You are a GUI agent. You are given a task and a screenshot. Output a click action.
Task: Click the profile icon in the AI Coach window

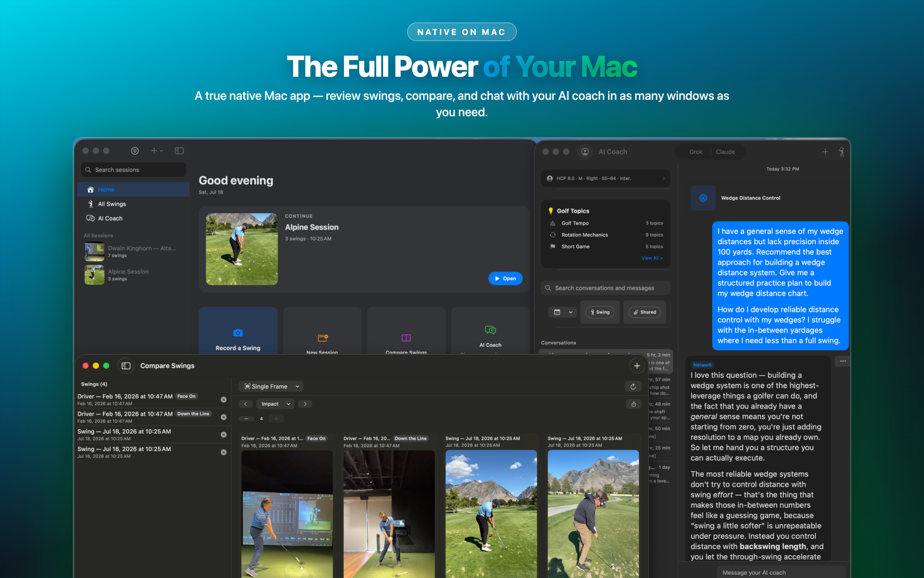[585, 152]
